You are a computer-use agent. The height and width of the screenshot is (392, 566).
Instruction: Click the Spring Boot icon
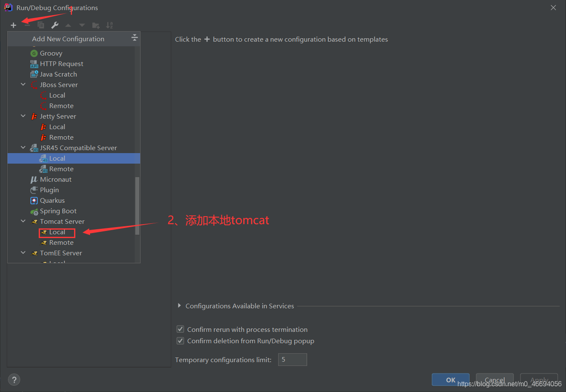[34, 211]
